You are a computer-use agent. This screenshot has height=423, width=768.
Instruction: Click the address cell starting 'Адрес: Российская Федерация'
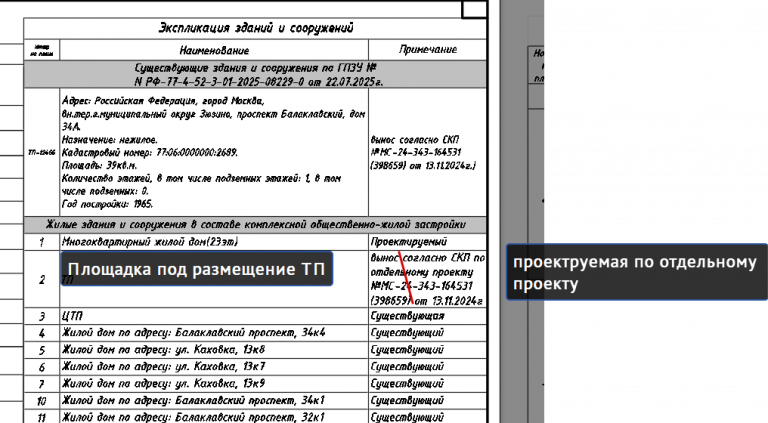pos(214,152)
